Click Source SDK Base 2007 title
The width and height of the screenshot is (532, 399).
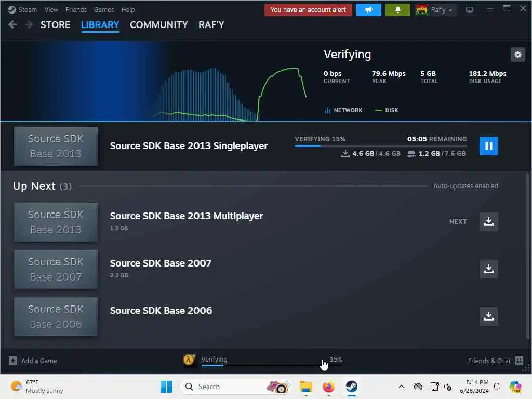pos(161,263)
